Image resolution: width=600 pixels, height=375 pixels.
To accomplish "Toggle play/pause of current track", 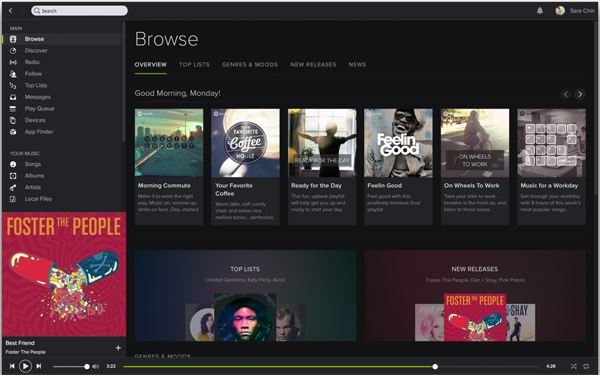I will pyautogui.click(x=25, y=366).
